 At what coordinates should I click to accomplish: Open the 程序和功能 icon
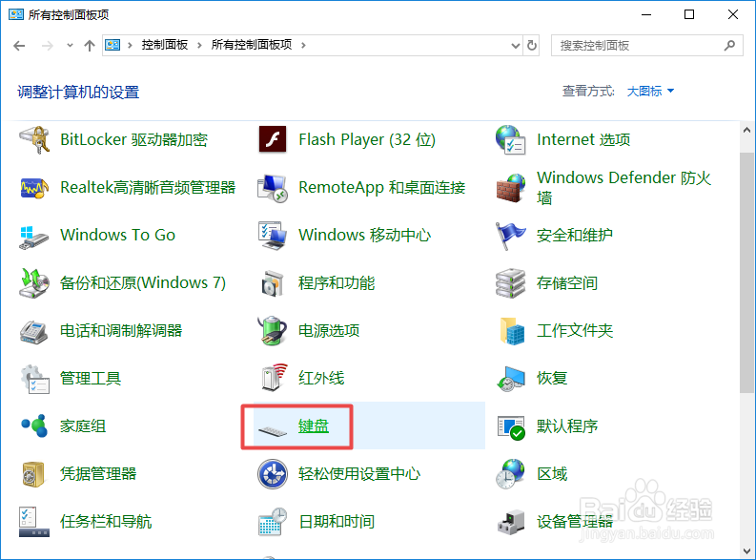point(273,283)
